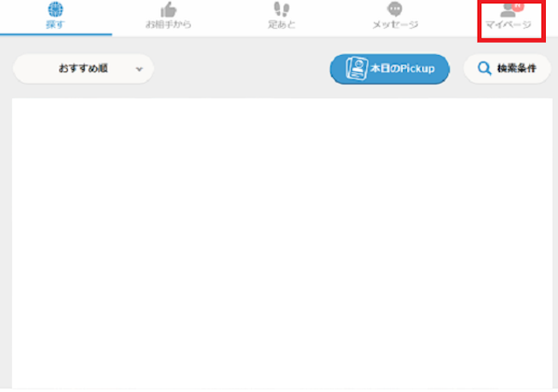558x392 pixels.
Task: Click the empty white results panel
Action: 282,243
